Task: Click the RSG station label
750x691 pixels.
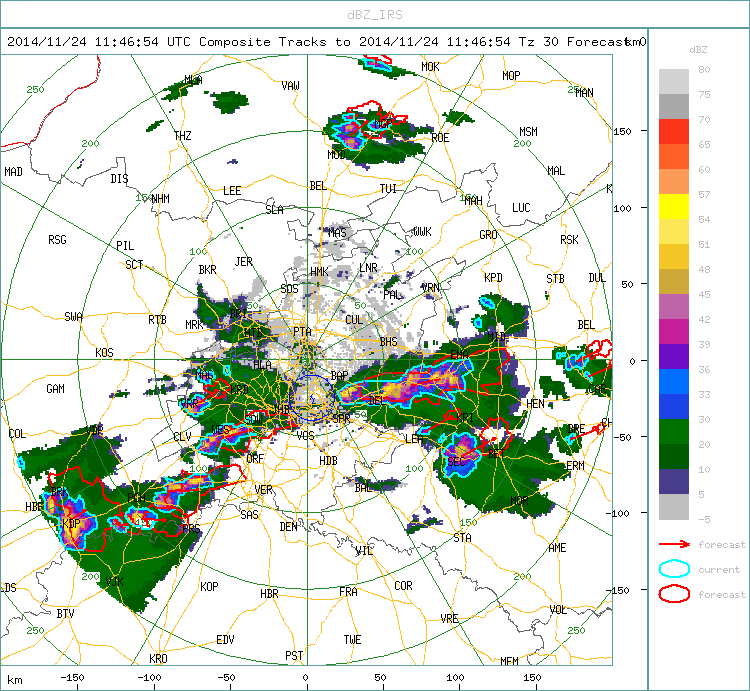Action: [57, 240]
